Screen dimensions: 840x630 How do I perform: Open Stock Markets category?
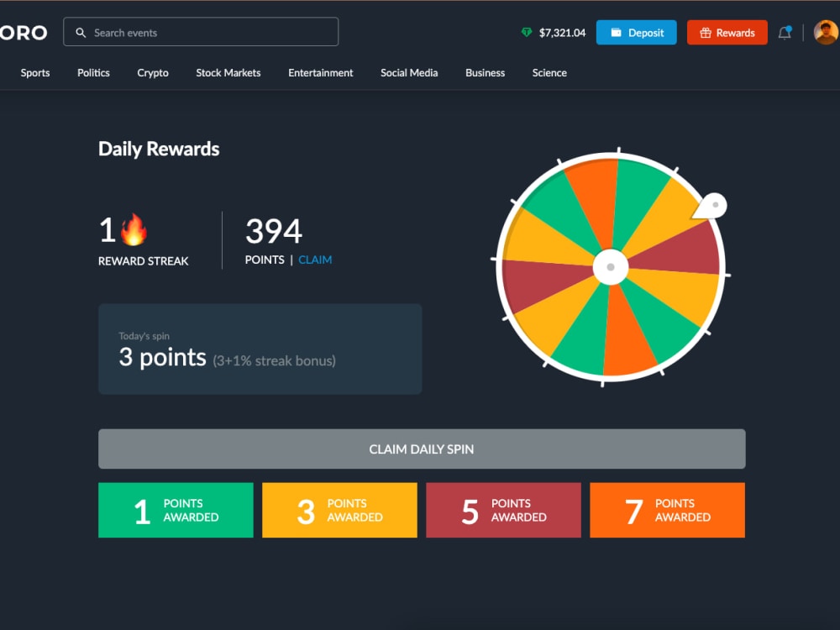(228, 73)
